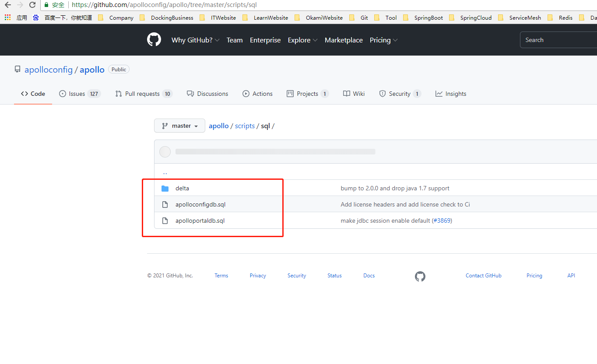Viewport: 597px width, 364px height.
Task: Open the SpringCloud bookmark folder
Action: coord(470,17)
